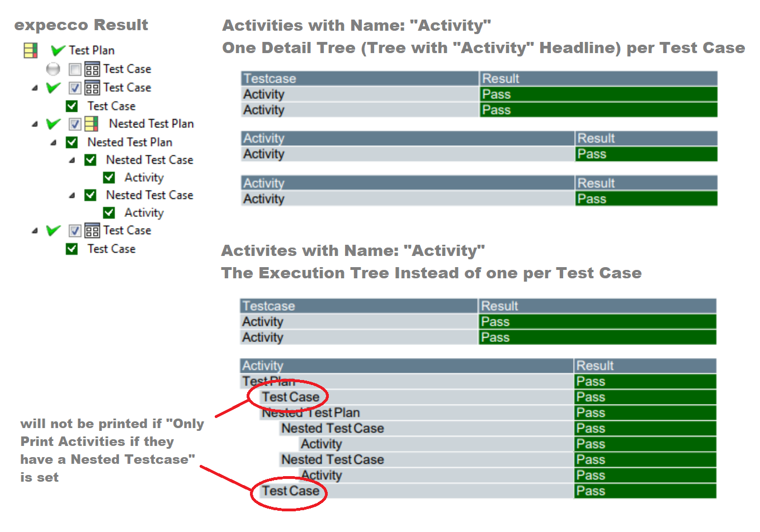This screenshot has width=760, height=532.
Task: Collapse the first Nested Test Case in the tree
Action: tap(72, 160)
